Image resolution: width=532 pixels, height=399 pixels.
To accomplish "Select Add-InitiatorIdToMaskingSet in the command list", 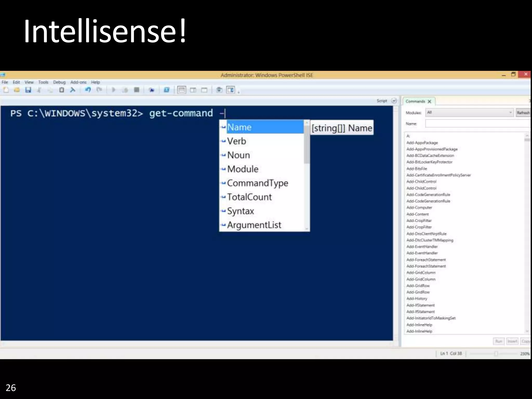I will pos(431,318).
